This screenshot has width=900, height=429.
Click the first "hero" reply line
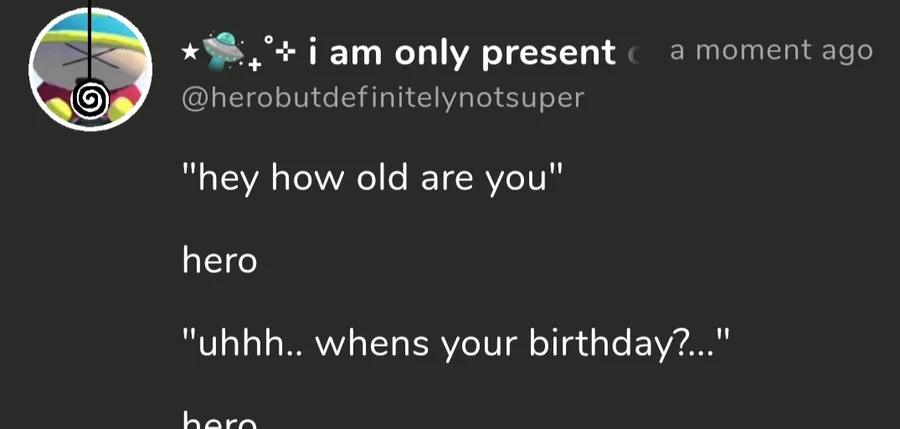point(219,261)
